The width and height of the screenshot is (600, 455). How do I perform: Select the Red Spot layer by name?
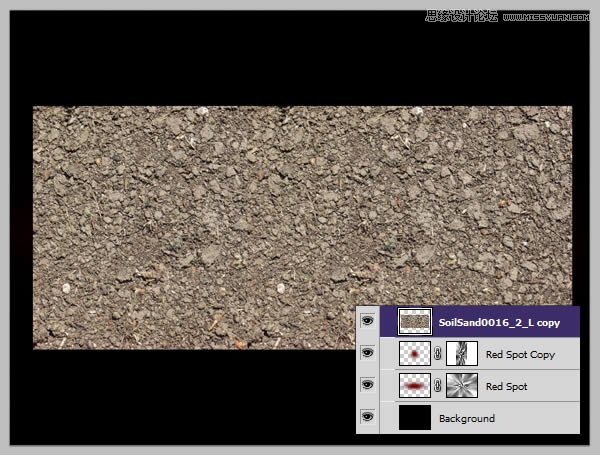(506, 386)
